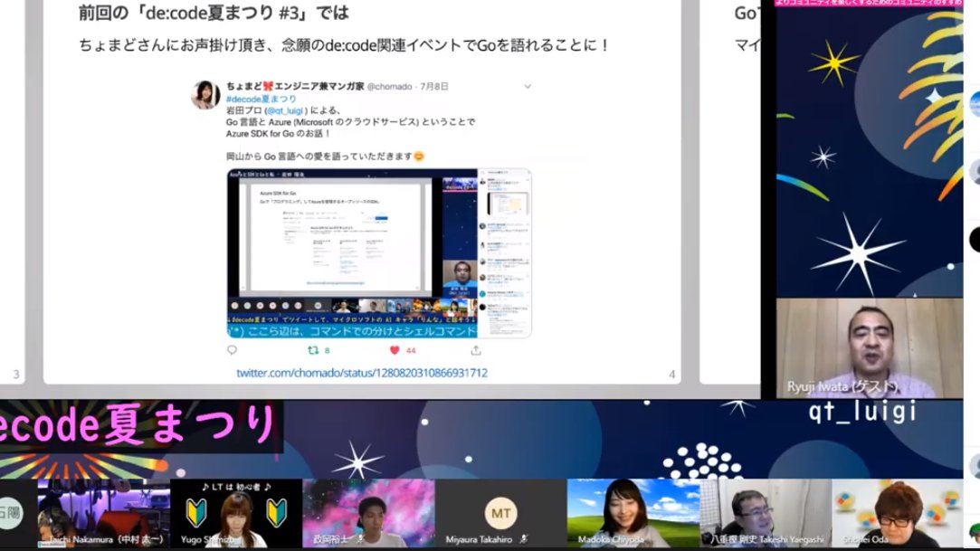Expand the tweet options chevron
The image size is (980, 551).
tap(528, 84)
